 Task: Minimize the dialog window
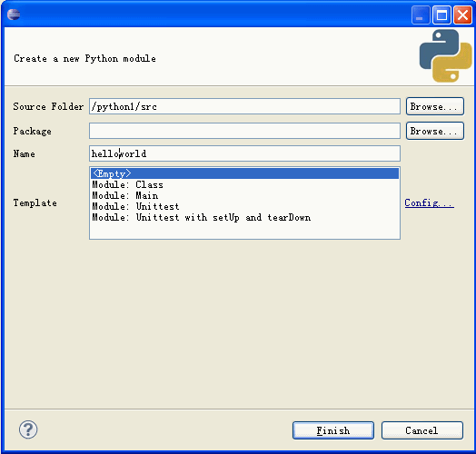coord(421,15)
